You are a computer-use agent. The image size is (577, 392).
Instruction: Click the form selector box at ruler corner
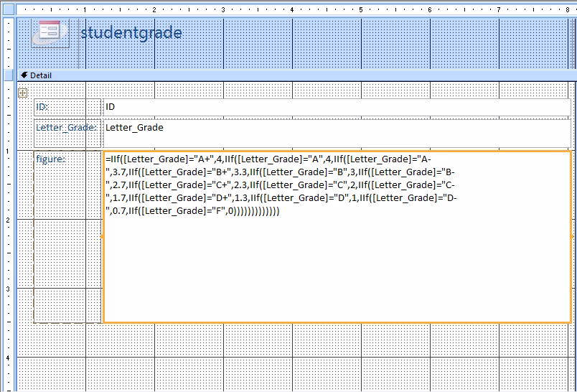click(x=8, y=10)
